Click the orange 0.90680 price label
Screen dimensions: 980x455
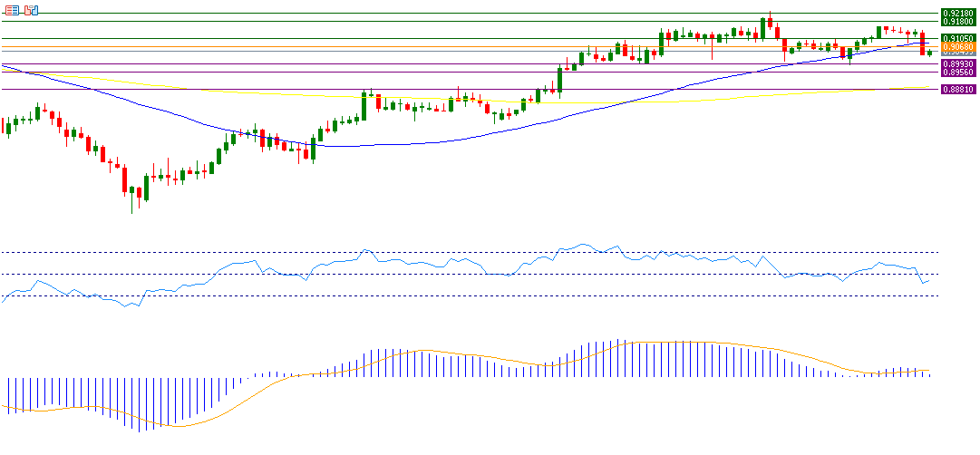[x=957, y=46]
